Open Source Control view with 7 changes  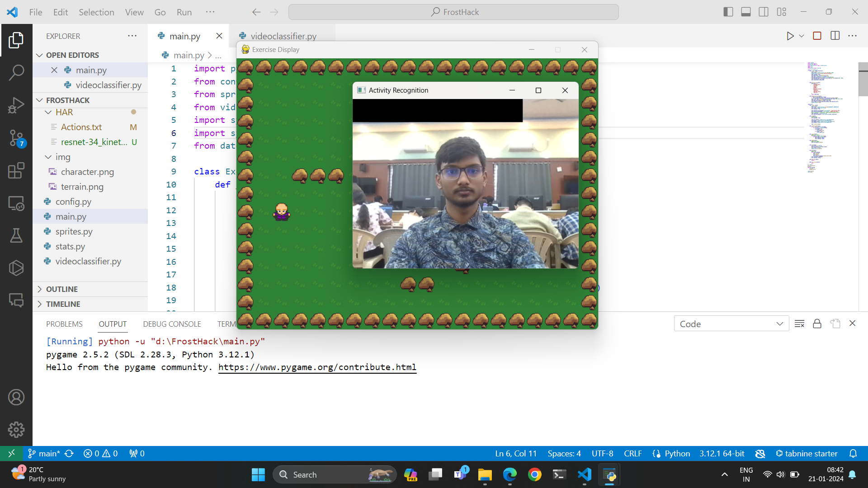(16, 138)
